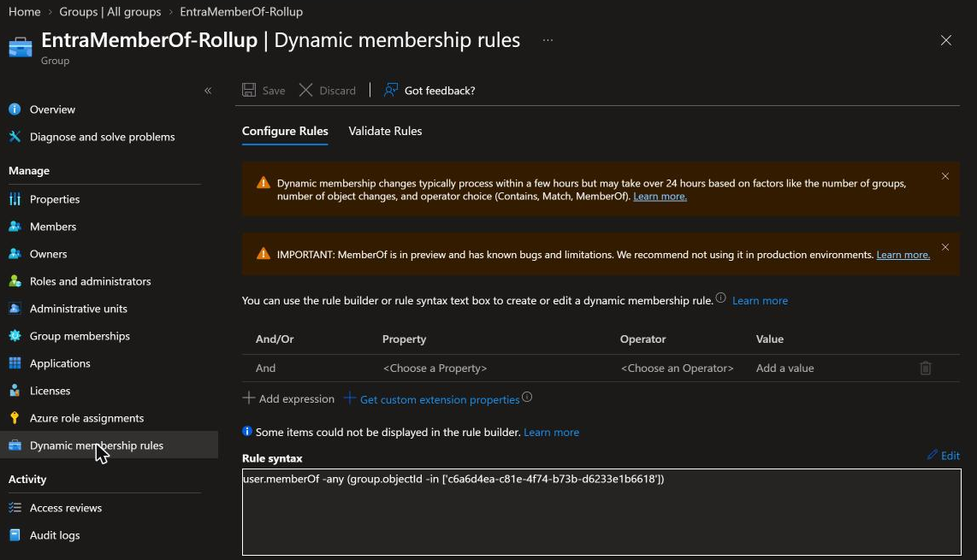Click the Administrative units icon
Image resolution: width=977 pixels, height=560 pixels.
[x=15, y=309]
